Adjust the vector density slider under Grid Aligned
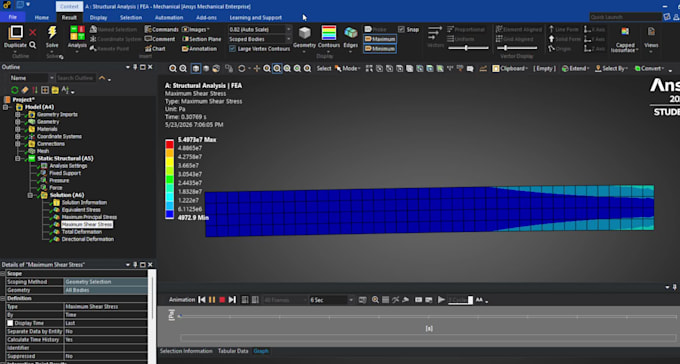This screenshot has height=364, width=680. 506,48
